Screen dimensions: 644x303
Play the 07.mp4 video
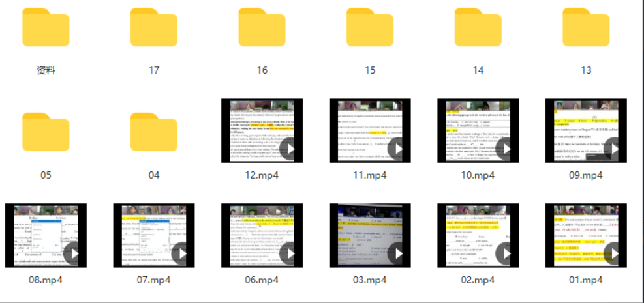[182, 253]
